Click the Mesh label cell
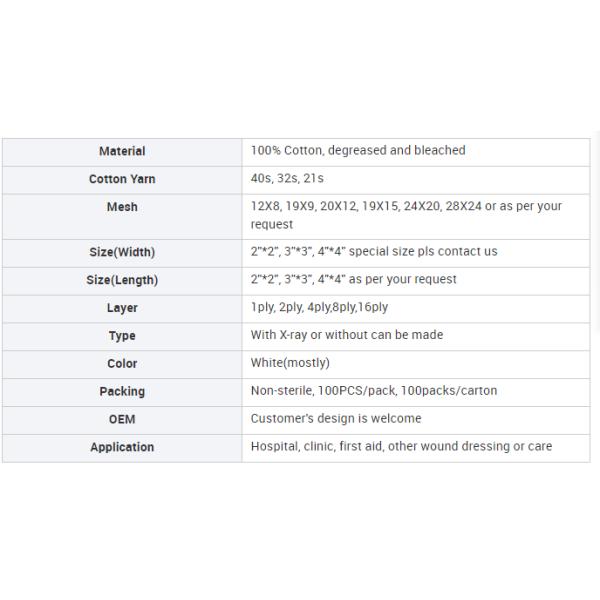Screen dimensions: 600x600 pyautogui.click(x=122, y=207)
